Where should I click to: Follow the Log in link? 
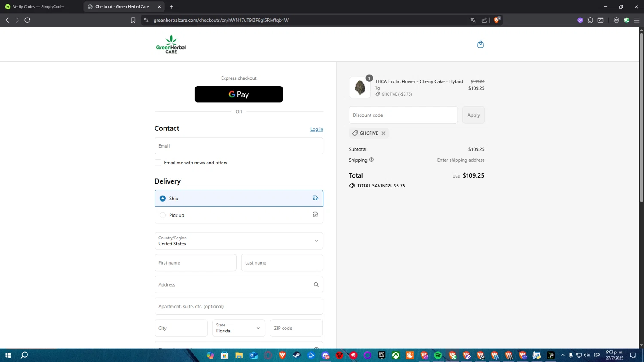pos(317,129)
